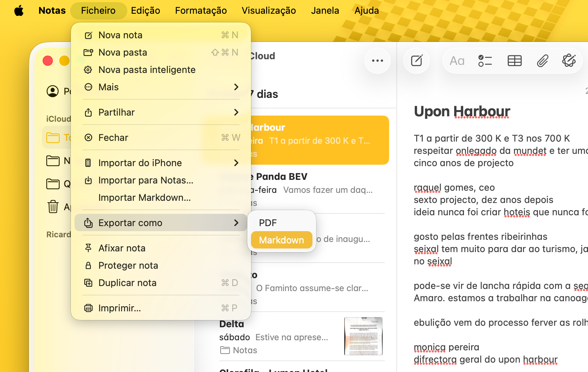Open the Ajuda menu
Image resolution: width=588 pixels, height=372 pixels.
click(x=367, y=10)
